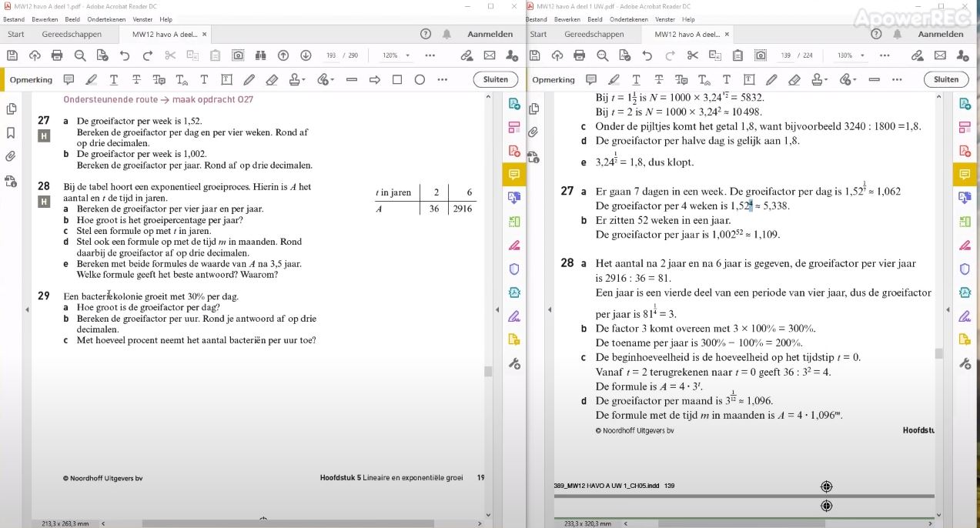Pick the rectangle shape tool in the left window
Screen dimensions: 980x528
pos(397,79)
